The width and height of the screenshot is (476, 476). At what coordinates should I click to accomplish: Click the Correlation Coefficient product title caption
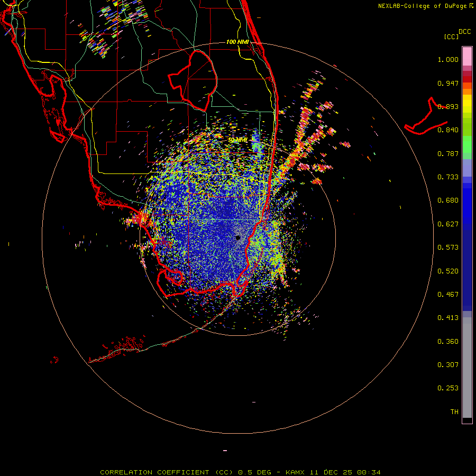pyautogui.click(x=240, y=472)
